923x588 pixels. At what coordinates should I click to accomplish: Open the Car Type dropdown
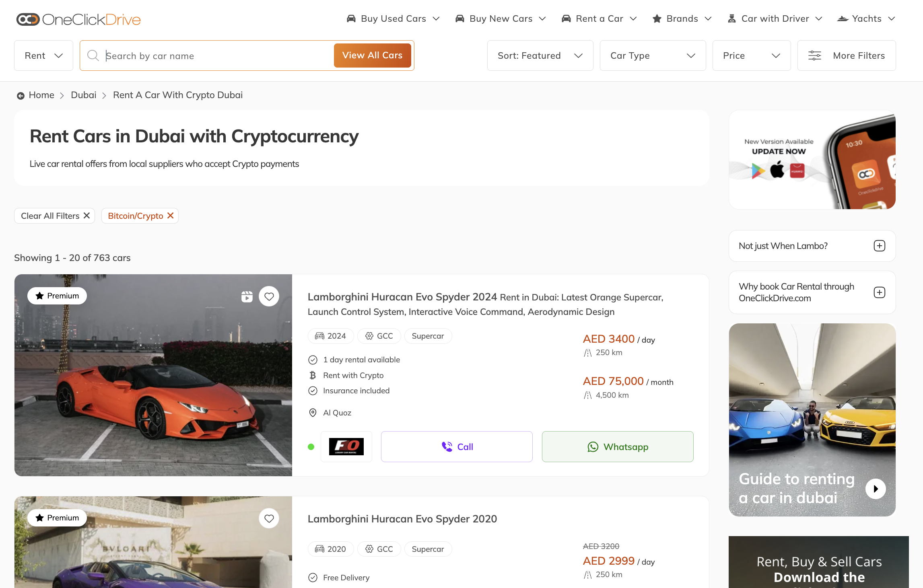click(653, 56)
